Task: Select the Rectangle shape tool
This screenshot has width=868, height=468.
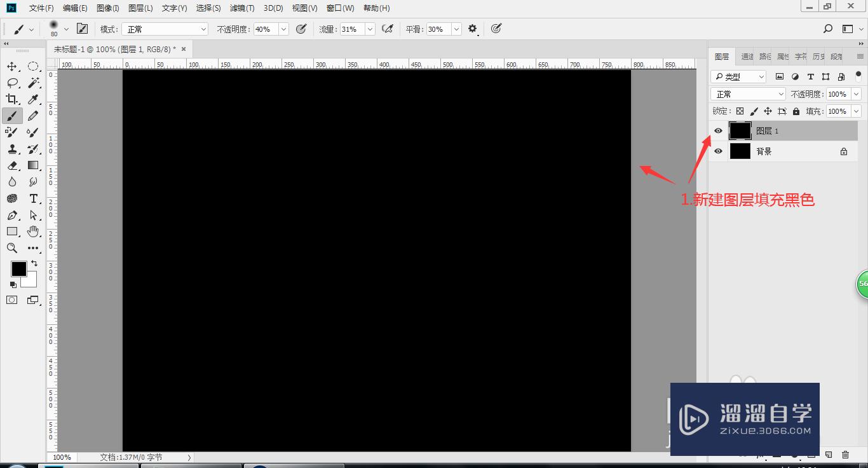Action: pyautogui.click(x=12, y=231)
